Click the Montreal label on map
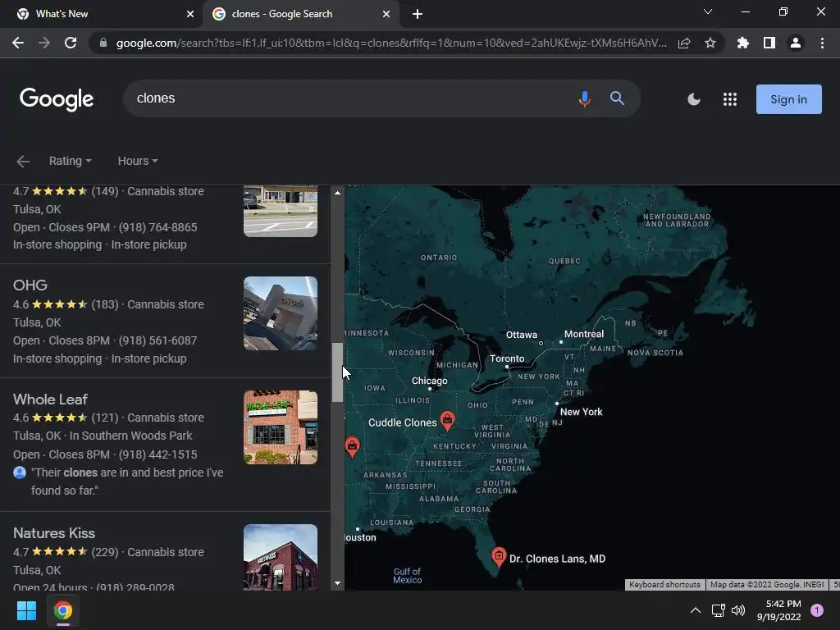 [x=584, y=335]
